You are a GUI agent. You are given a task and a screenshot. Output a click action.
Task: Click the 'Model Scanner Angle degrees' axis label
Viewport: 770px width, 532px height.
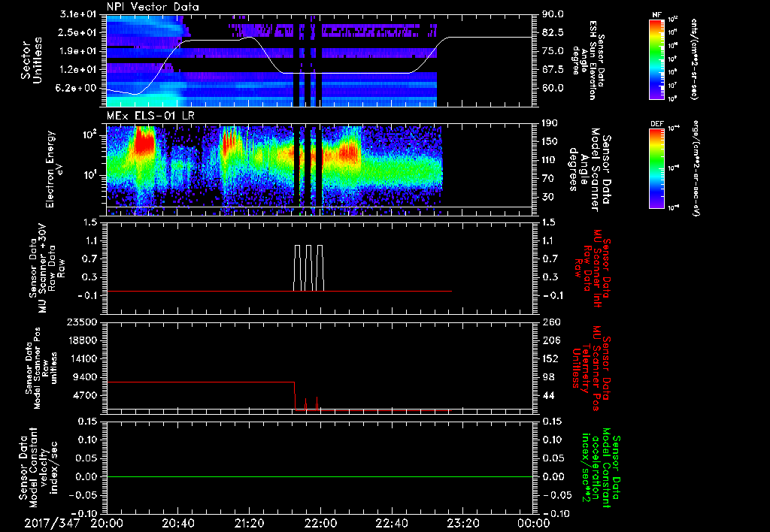[590, 170]
